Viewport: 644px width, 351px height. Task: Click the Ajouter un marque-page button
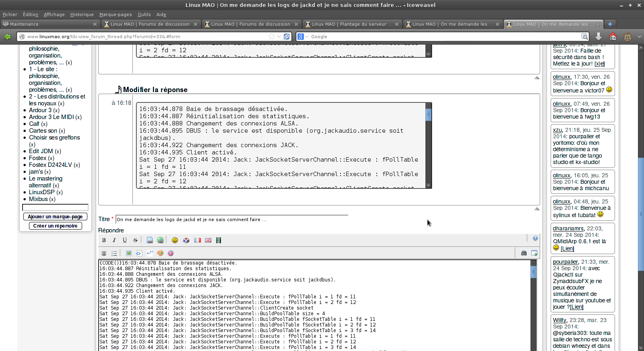coord(55,217)
